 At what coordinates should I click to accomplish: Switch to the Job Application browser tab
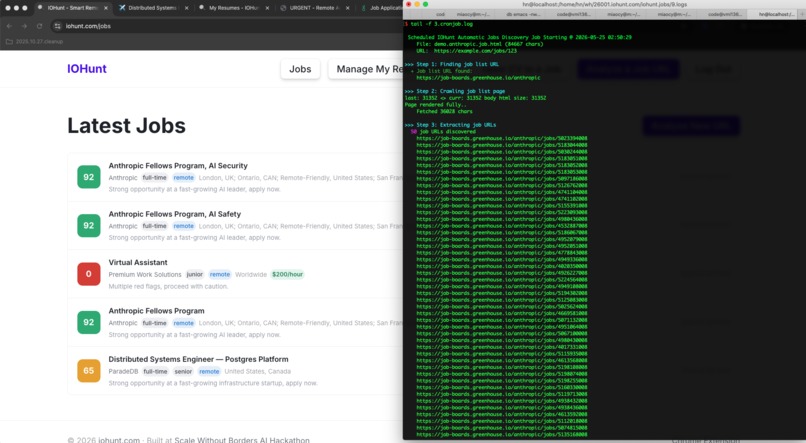(x=380, y=8)
